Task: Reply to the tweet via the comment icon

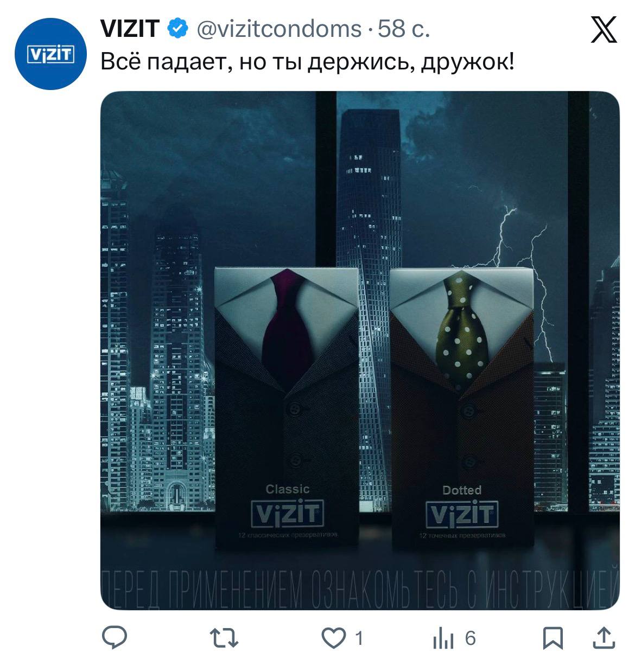Action: [x=115, y=637]
